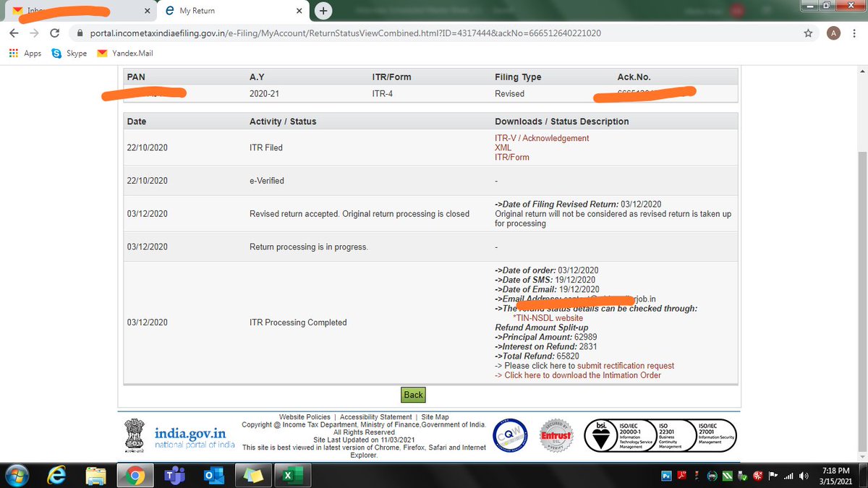The width and height of the screenshot is (868, 488).
Task: Open Chrome three-dot menu
Action: click(x=855, y=33)
